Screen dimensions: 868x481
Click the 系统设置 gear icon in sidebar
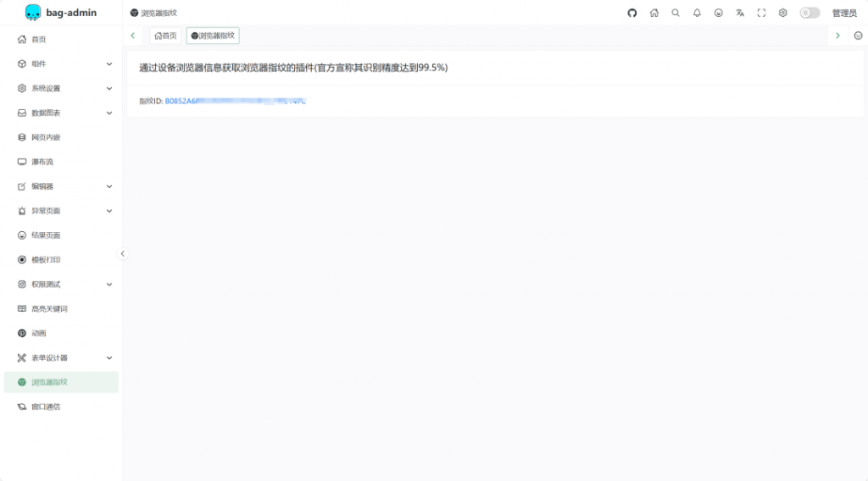click(21, 88)
